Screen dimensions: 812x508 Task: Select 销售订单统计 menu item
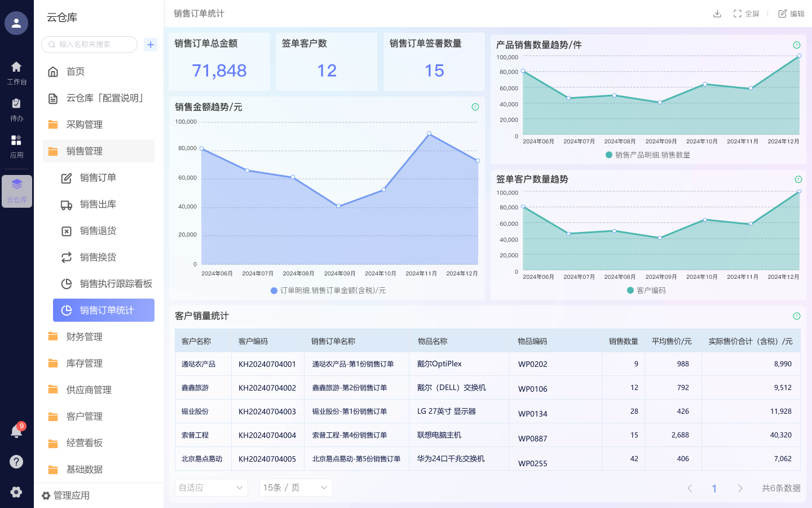(x=104, y=310)
